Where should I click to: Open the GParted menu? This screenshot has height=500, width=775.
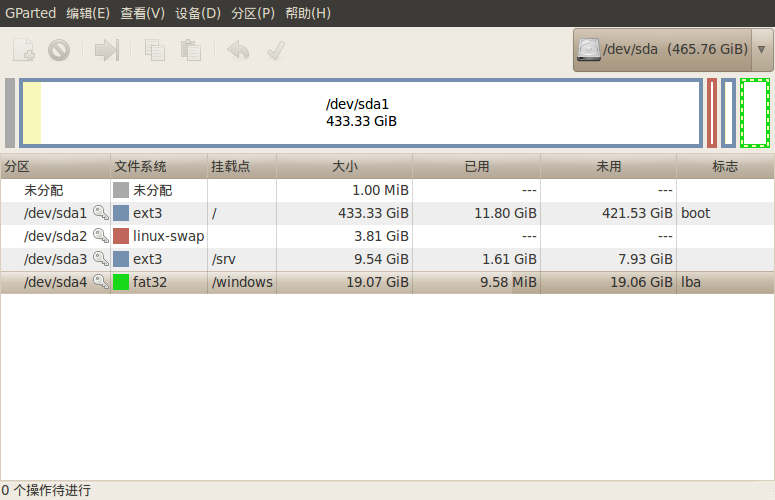coord(31,13)
